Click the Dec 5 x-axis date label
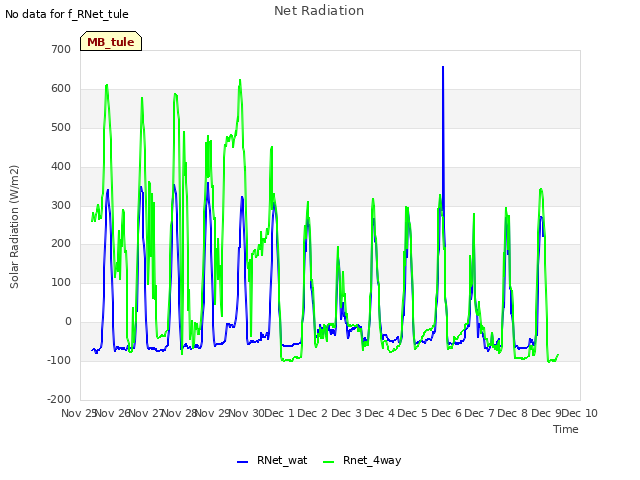The height and width of the screenshot is (480, 640). point(413,413)
